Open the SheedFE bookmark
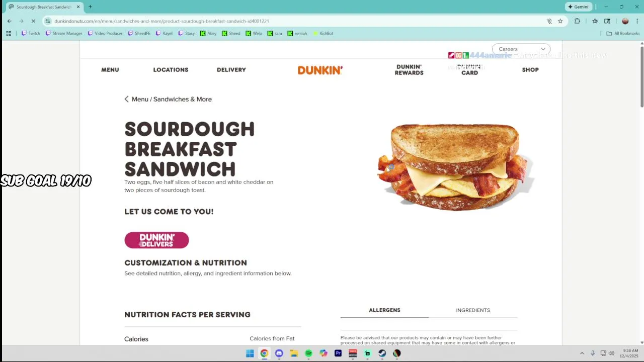Viewport: 644px width, 362px height. (139, 33)
